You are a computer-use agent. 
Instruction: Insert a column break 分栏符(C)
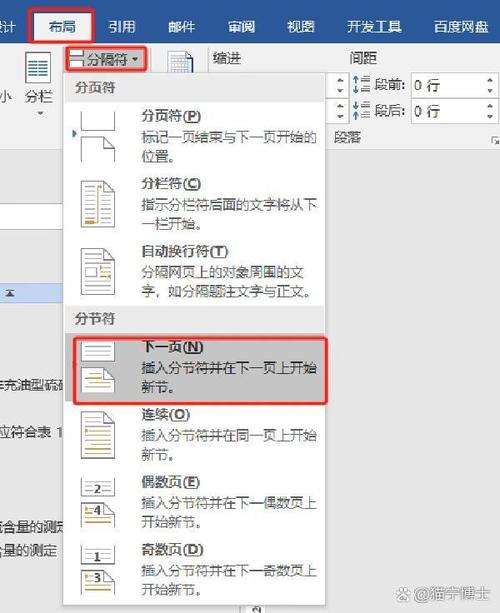195,204
